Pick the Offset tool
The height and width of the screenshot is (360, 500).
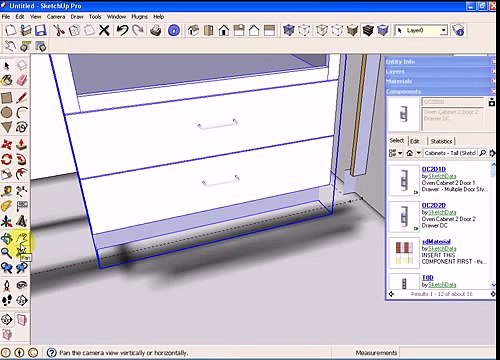[x=22, y=174]
